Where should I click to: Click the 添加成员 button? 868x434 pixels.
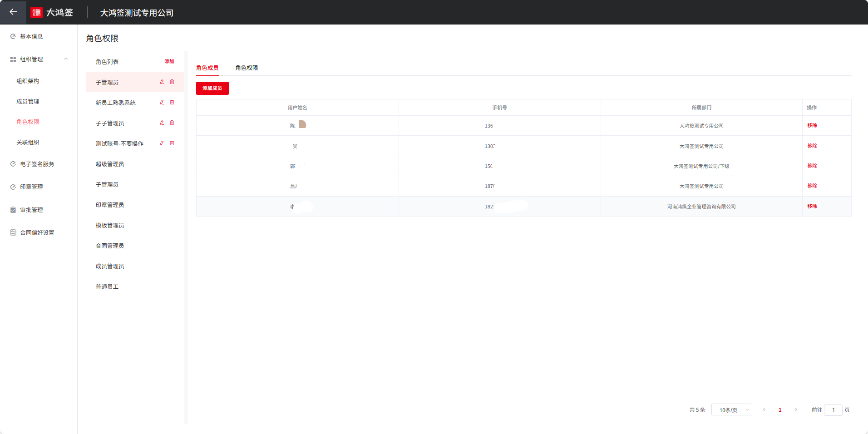(x=212, y=89)
